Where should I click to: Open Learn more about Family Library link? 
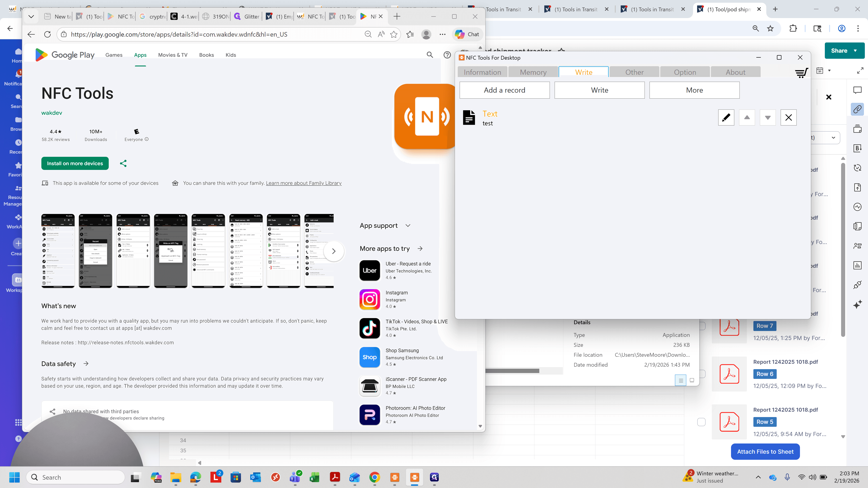coord(304,183)
